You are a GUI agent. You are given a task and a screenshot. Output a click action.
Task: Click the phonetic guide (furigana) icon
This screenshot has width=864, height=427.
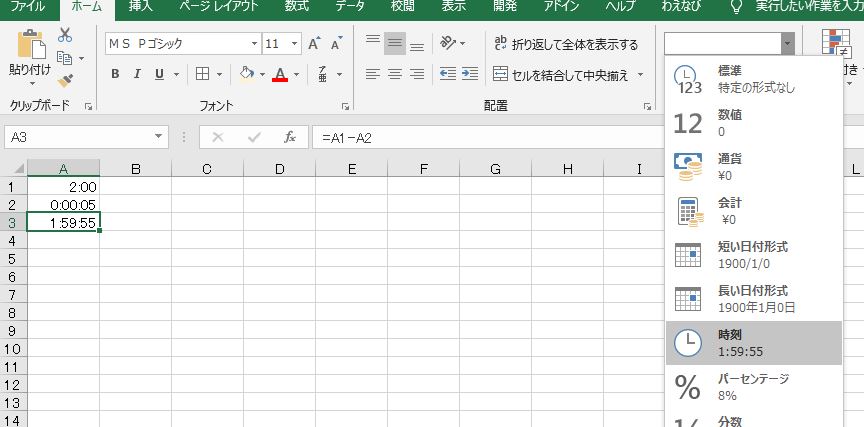(323, 74)
